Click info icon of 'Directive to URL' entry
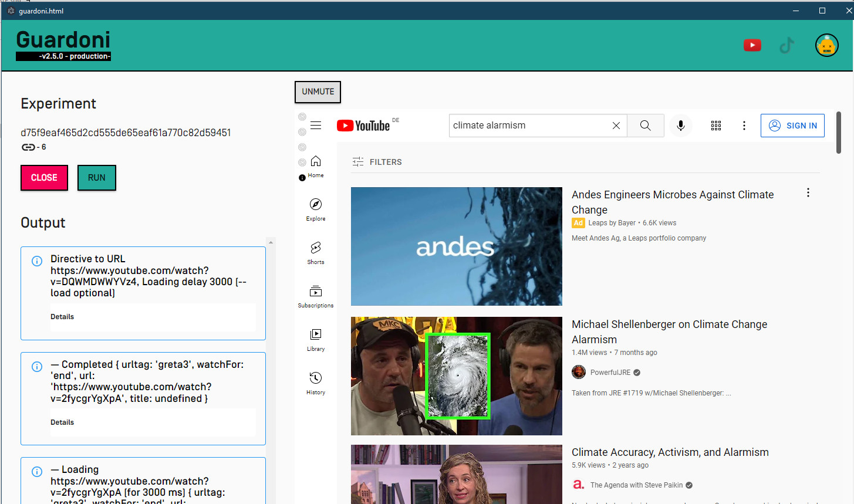Screen dimensions: 854x504 click(x=37, y=261)
